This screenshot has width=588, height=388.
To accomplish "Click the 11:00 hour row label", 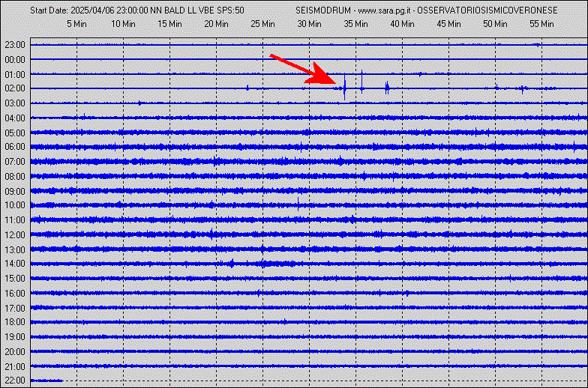I will [15, 220].
